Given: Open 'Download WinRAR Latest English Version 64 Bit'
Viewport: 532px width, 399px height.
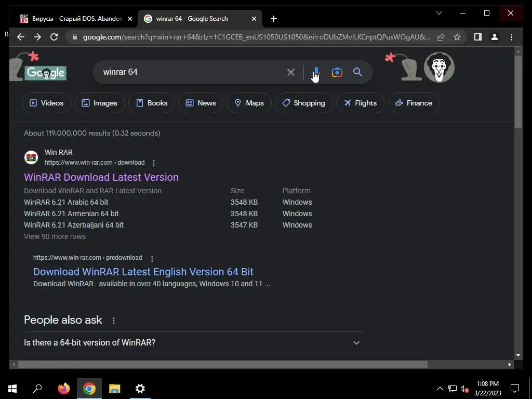Looking at the screenshot, I should tap(143, 272).
